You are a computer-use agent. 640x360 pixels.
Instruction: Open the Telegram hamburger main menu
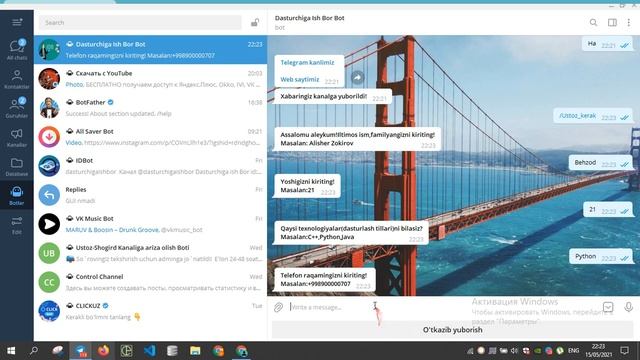pos(17,22)
